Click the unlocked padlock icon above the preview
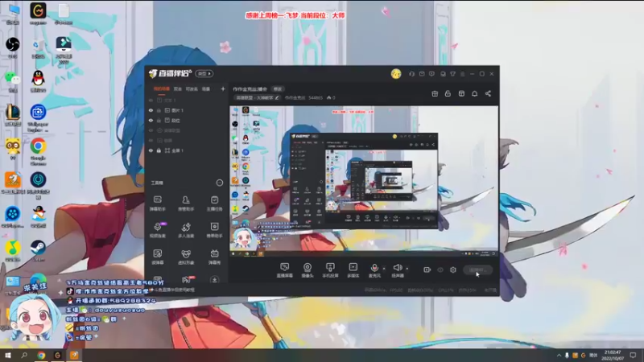644x362 pixels. [x=448, y=93]
